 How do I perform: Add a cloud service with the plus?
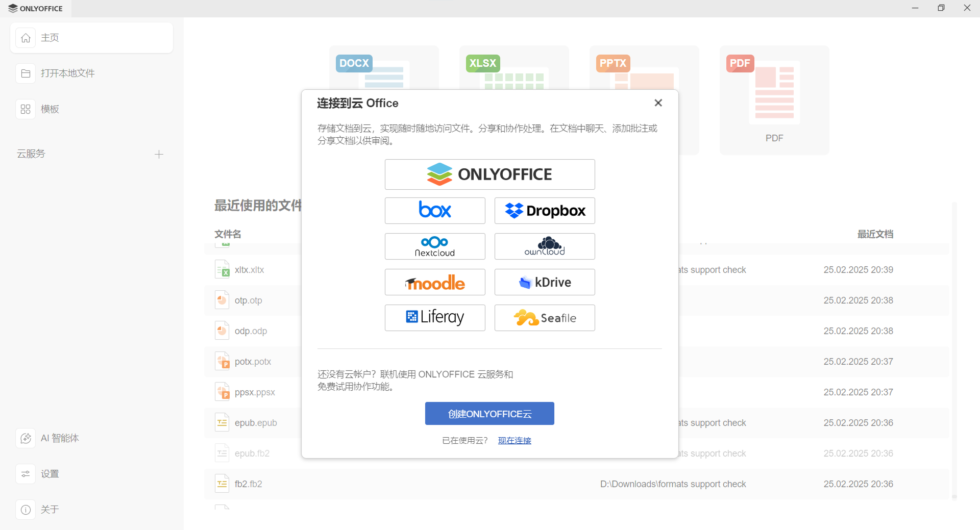point(159,154)
